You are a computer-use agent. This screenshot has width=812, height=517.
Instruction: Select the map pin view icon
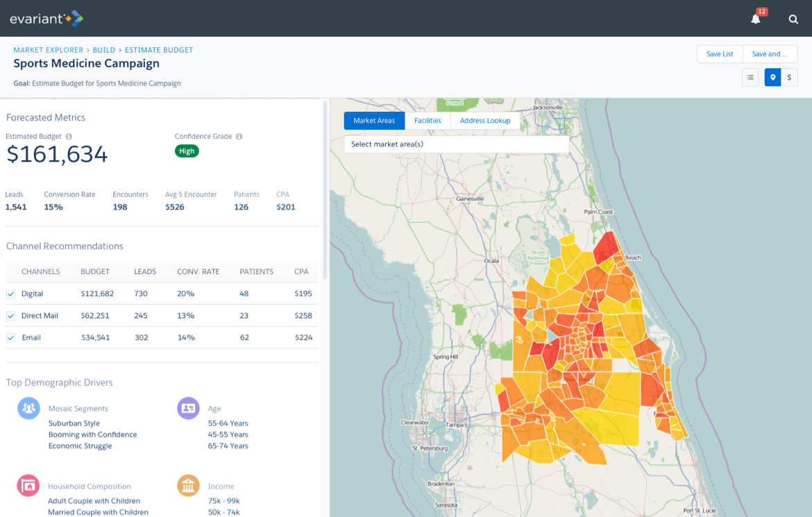pyautogui.click(x=772, y=77)
